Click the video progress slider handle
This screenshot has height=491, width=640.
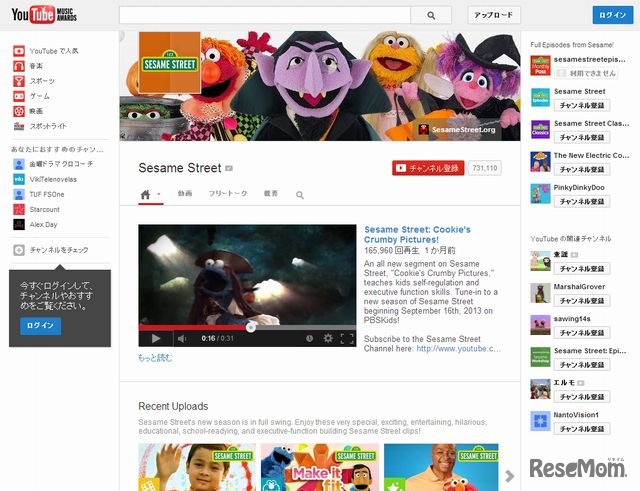tap(251, 327)
